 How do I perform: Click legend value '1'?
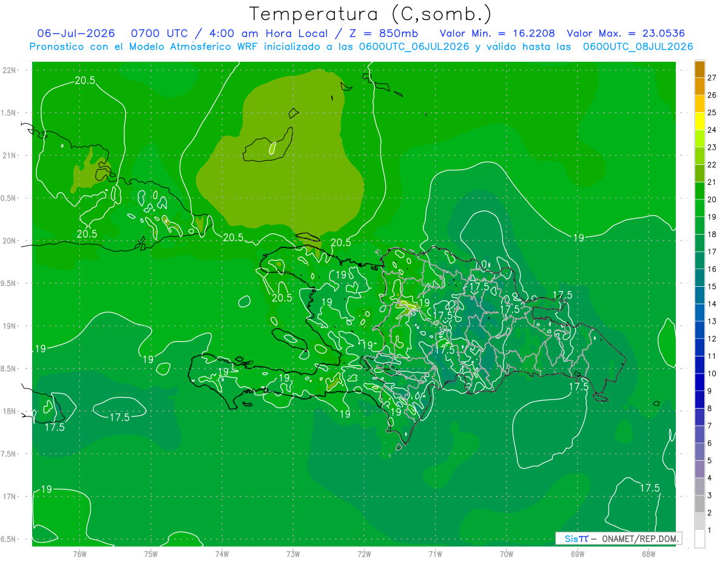[x=710, y=530]
